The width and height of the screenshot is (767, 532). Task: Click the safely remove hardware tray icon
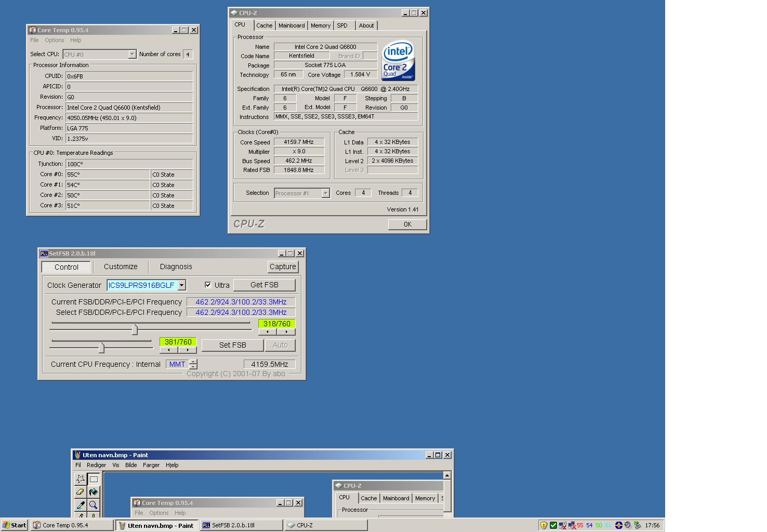click(x=638, y=525)
